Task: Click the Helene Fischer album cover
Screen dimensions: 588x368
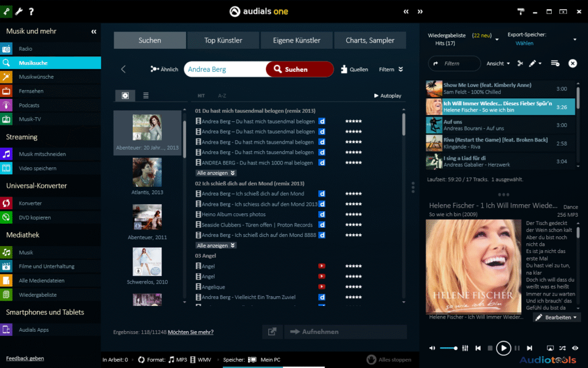Action: (x=473, y=264)
